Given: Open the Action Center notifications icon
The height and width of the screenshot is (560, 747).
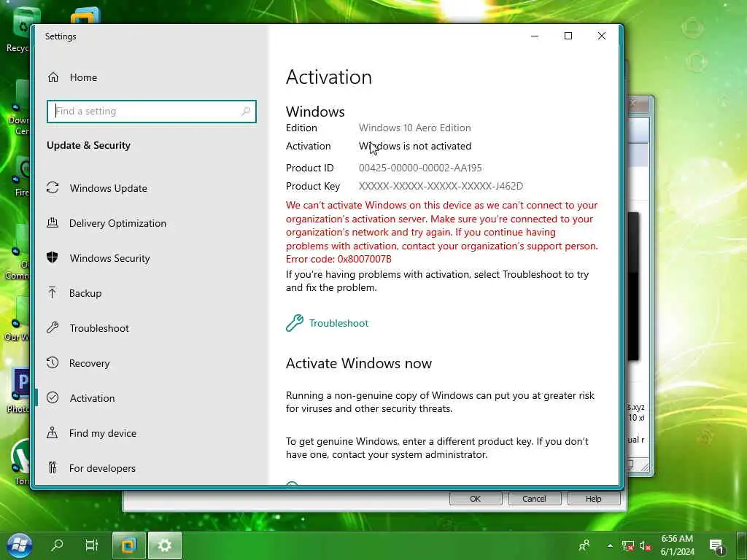Looking at the screenshot, I should point(716,545).
